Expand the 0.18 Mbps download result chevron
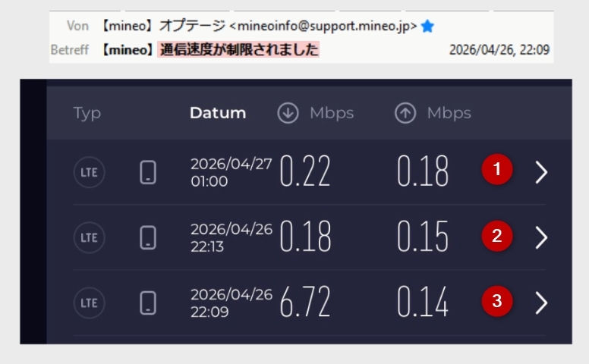 click(x=541, y=237)
